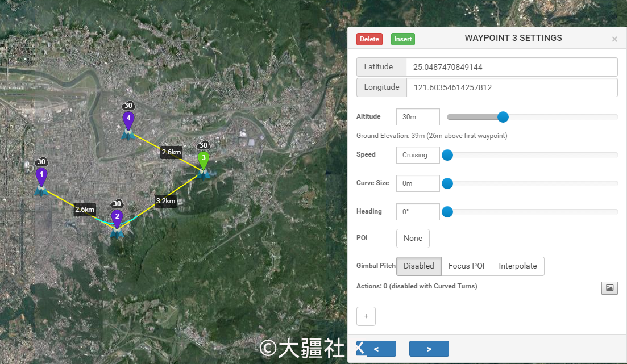Click the 2.6km label between waypoints 3 and 4
This screenshot has width=627, height=364.
click(171, 152)
